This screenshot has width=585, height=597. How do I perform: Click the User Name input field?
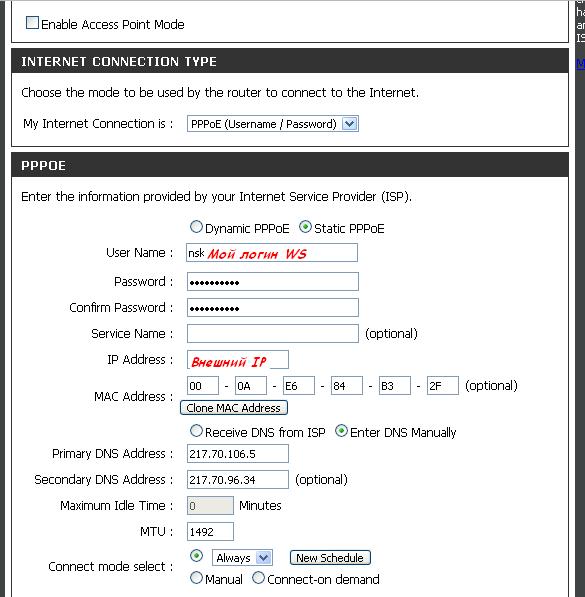(x=272, y=253)
